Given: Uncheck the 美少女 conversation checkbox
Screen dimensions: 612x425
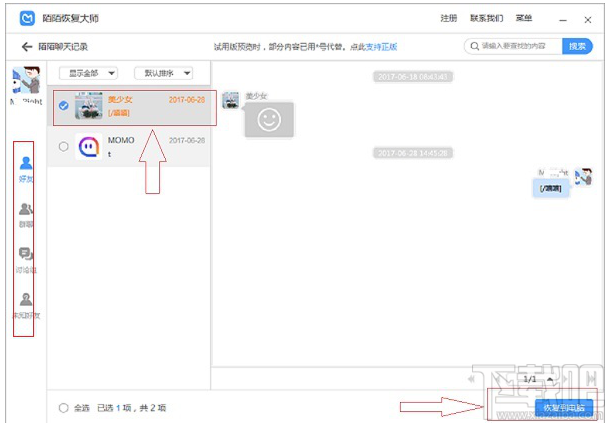Looking at the screenshot, I should point(63,106).
